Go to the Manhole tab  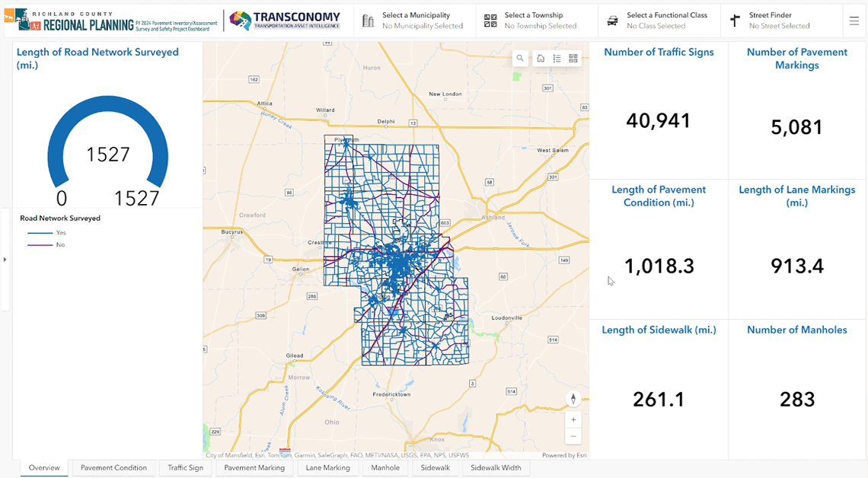point(385,468)
